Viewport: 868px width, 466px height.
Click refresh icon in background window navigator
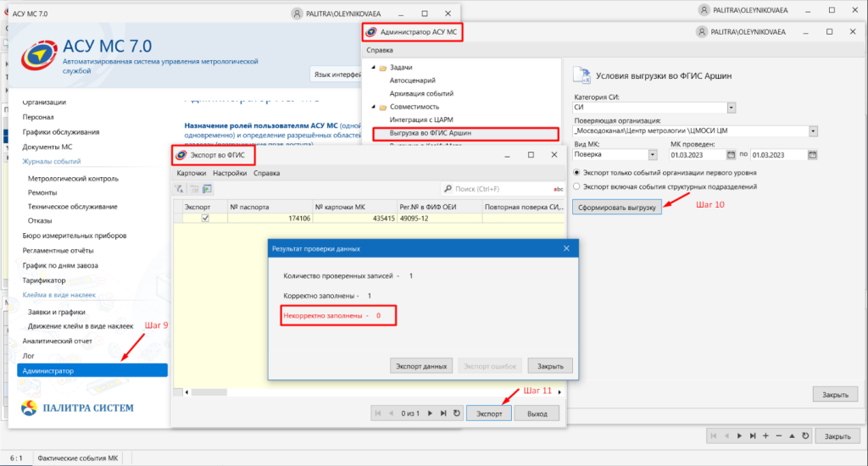805,436
